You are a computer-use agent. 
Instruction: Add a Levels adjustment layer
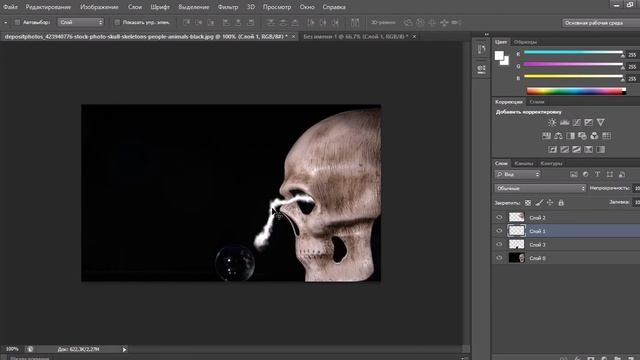point(564,122)
